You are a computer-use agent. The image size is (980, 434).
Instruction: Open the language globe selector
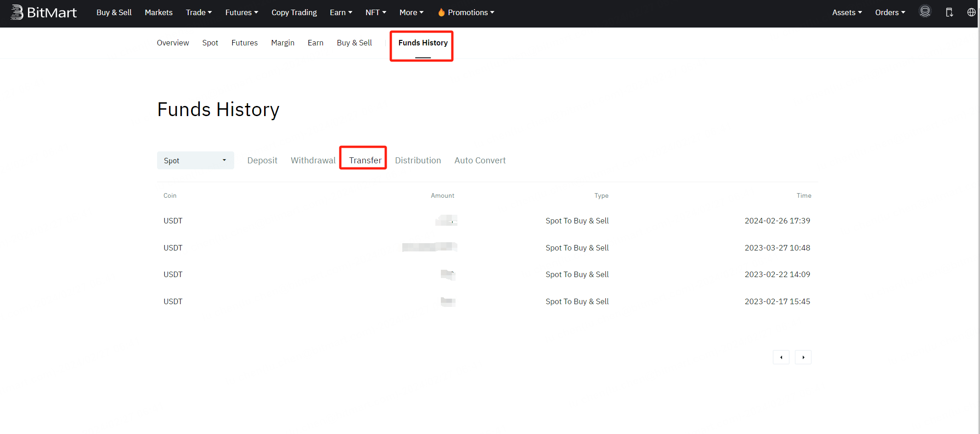pyautogui.click(x=971, y=12)
